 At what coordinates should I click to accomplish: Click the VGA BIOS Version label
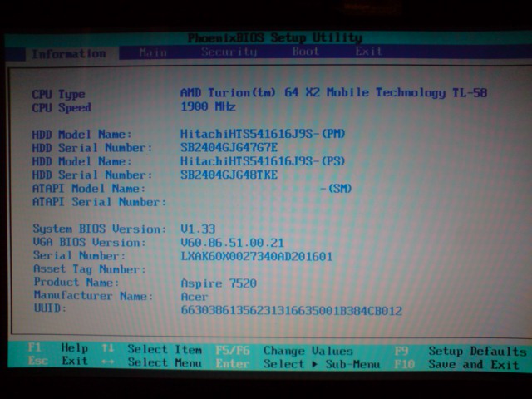pos(90,242)
